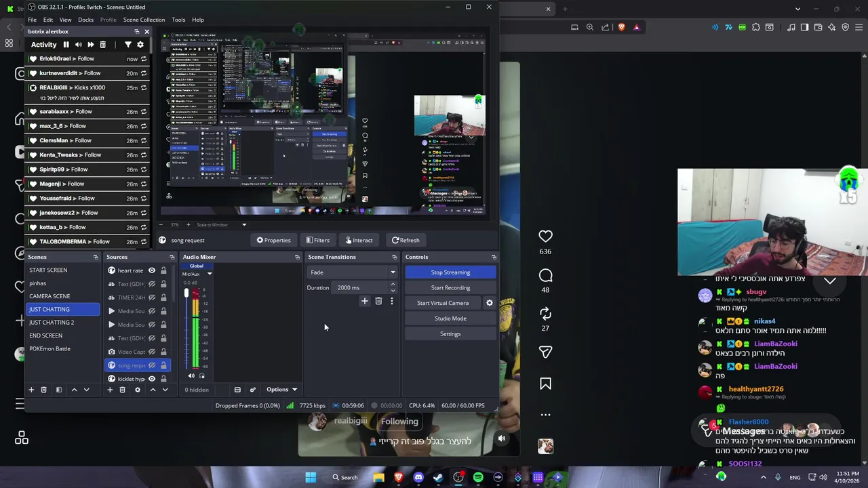Show the Video Capture source
868x488 pixels.
(x=152, y=352)
